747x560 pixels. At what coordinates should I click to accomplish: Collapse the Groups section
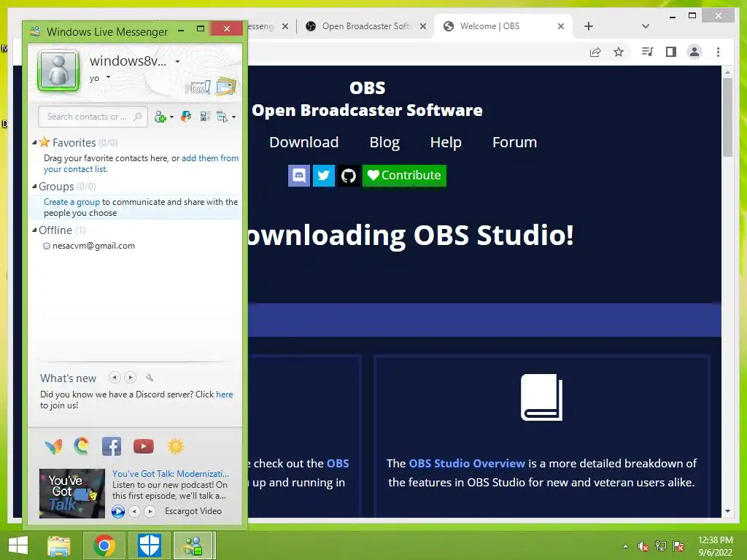[34, 186]
